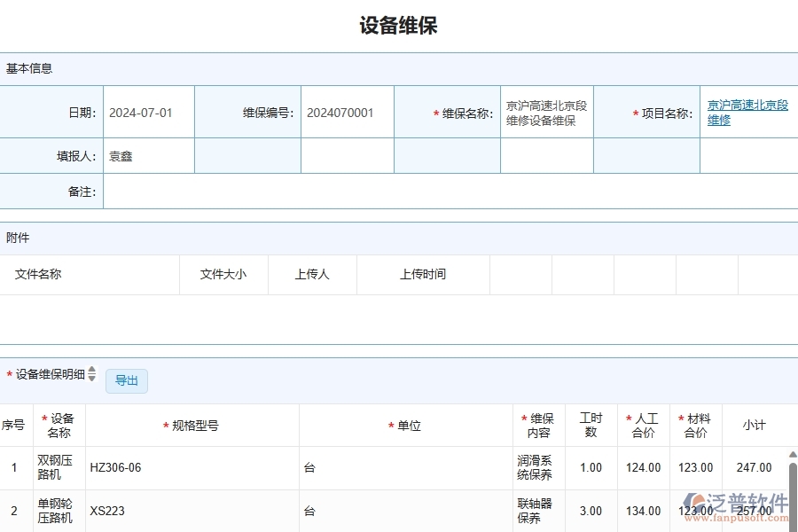The width and height of the screenshot is (798, 532).
Task: Click the 维保编号 field showing 2024070001
Action: pos(346,111)
